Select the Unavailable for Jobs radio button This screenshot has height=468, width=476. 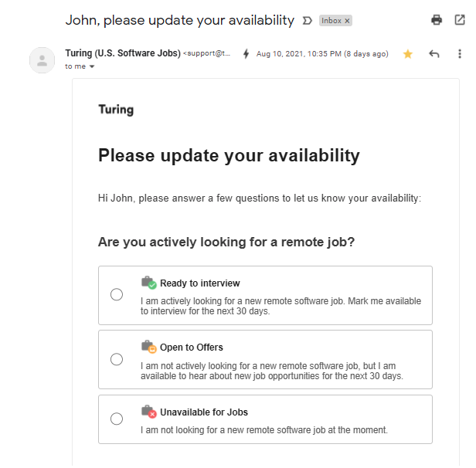coord(117,419)
